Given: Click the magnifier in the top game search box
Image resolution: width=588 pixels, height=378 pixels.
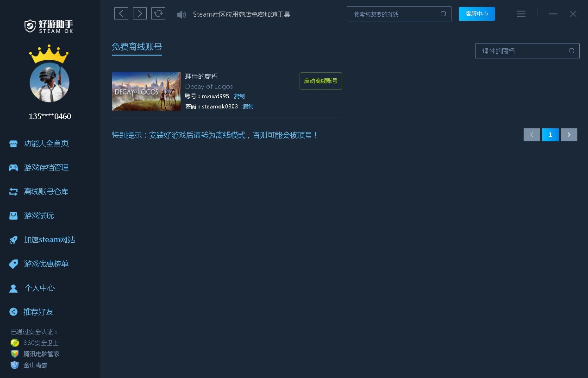Looking at the screenshot, I should [444, 14].
